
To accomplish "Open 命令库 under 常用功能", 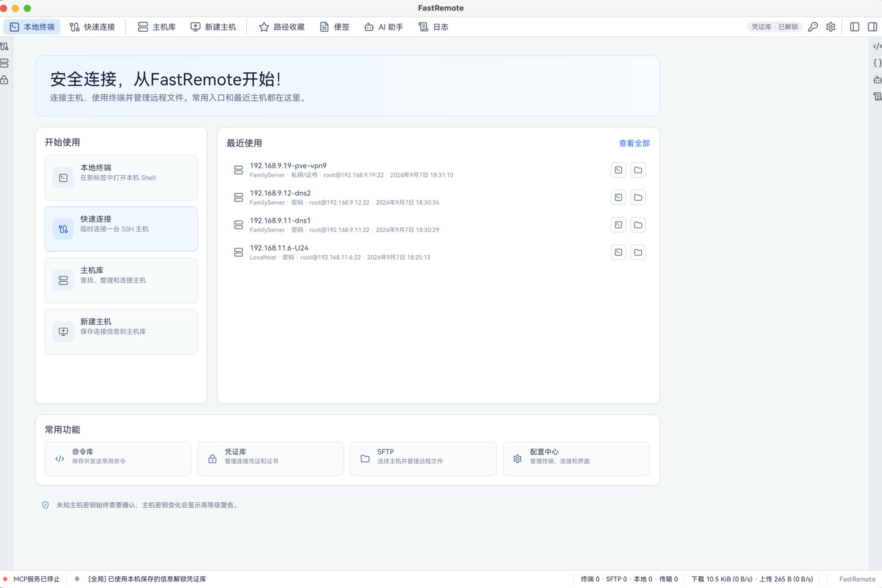I will coord(118,459).
